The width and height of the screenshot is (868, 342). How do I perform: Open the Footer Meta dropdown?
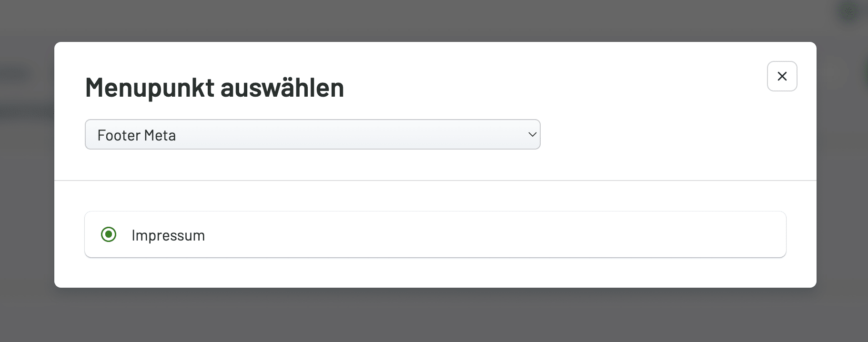tap(313, 134)
